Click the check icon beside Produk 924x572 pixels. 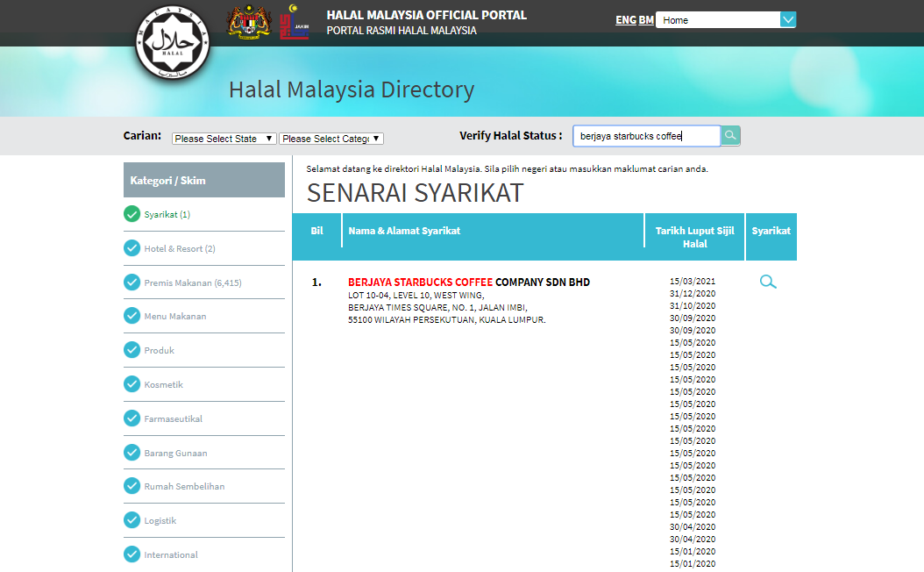[132, 350]
